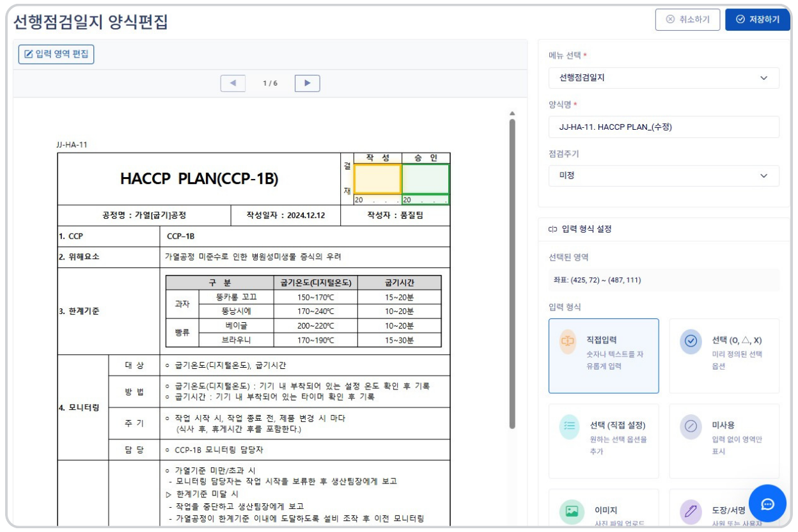Click the 170~190℃ temperature cell

pyautogui.click(x=316, y=340)
